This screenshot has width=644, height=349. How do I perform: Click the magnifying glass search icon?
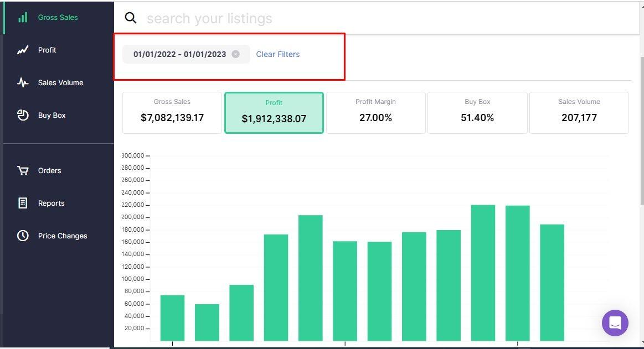pos(131,18)
